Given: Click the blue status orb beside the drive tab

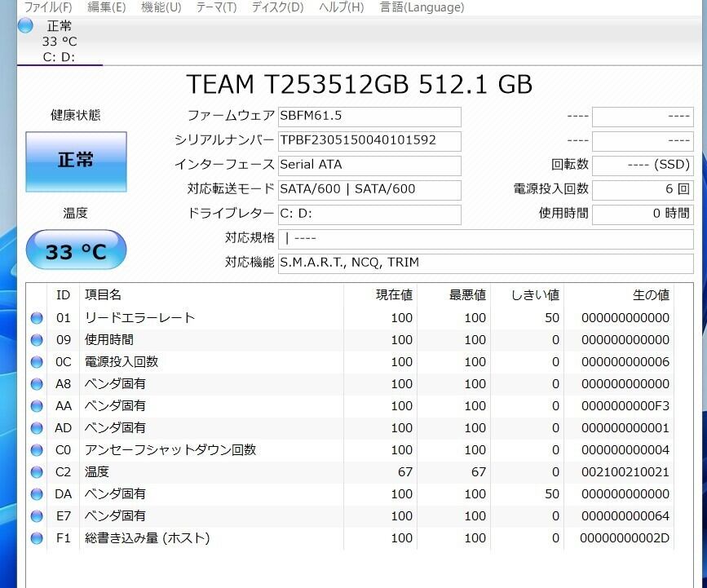Looking at the screenshot, I should (x=26, y=26).
